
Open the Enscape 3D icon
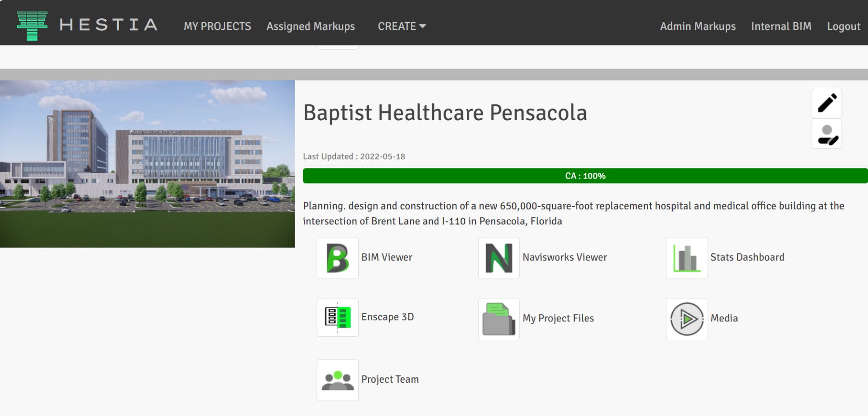(338, 317)
